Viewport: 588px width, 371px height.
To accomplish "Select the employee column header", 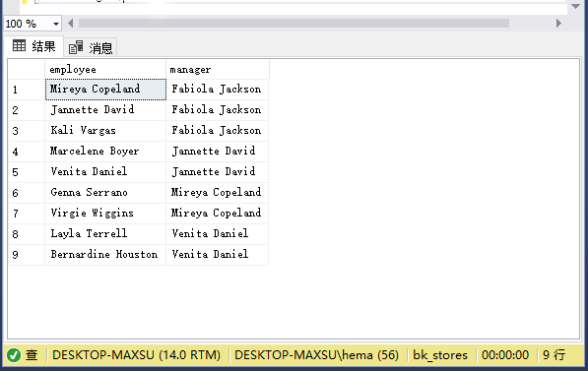I will pyautogui.click(x=105, y=69).
